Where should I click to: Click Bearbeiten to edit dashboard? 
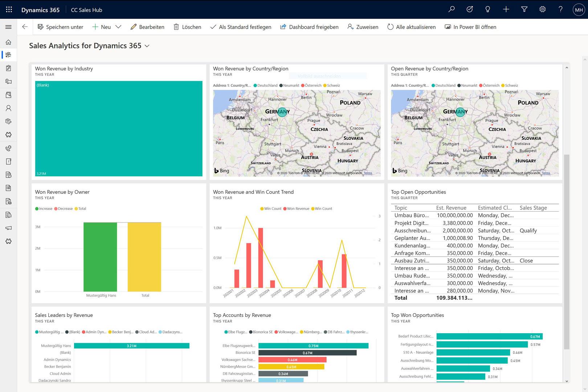coord(147,27)
